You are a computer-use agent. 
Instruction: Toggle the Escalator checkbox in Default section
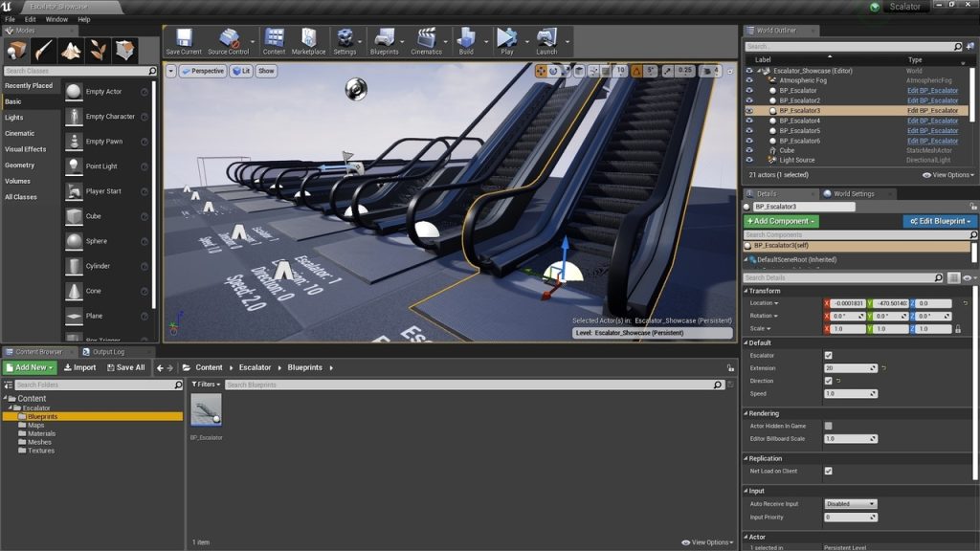pyautogui.click(x=828, y=355)
